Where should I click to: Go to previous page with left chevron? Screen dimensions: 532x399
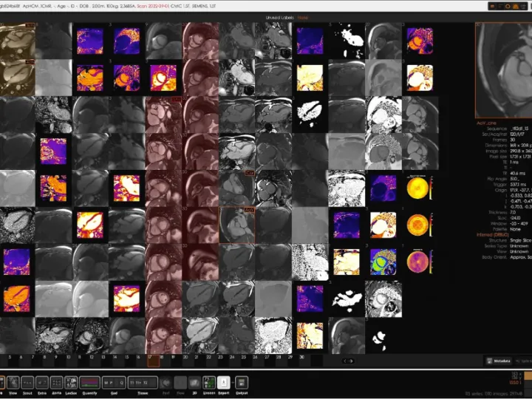coord(345,361)
